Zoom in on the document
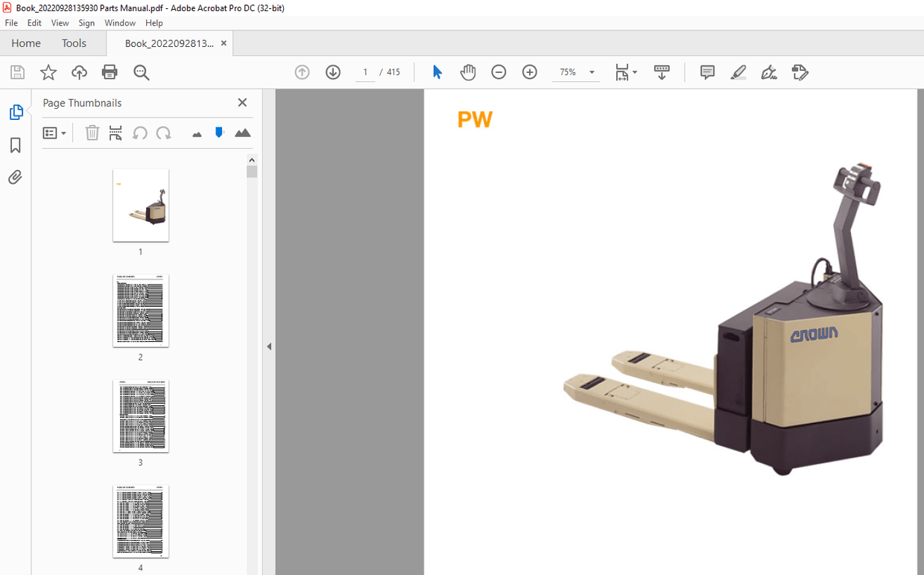The height and width of the screenshot is (575, 924). pyautogui.click(x=529, y=72)
